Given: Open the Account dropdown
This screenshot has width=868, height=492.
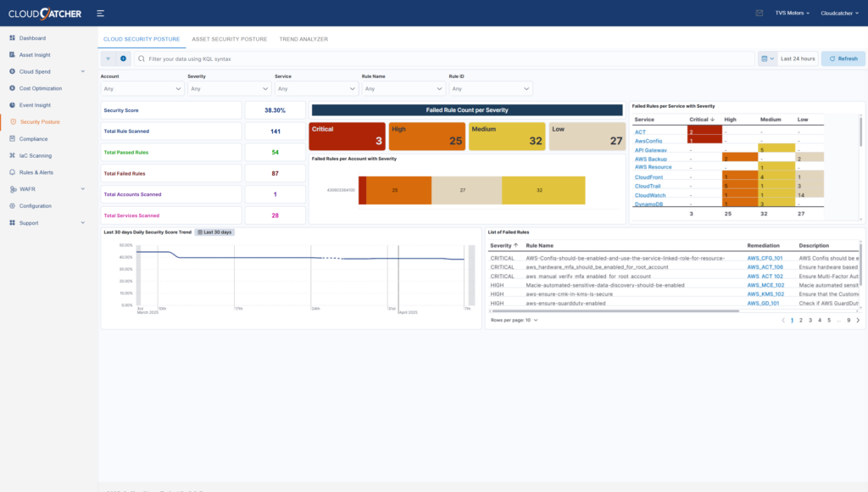Looking at the screenshot, I should [x=142, y=89].
